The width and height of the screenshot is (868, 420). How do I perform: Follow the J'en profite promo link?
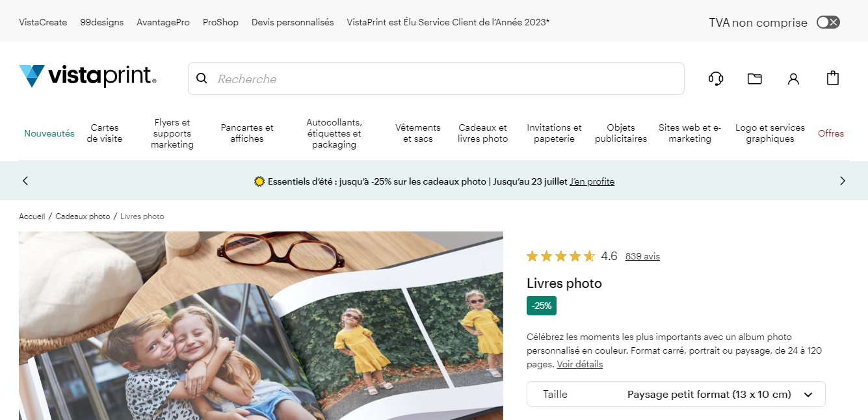coord(592,181)
